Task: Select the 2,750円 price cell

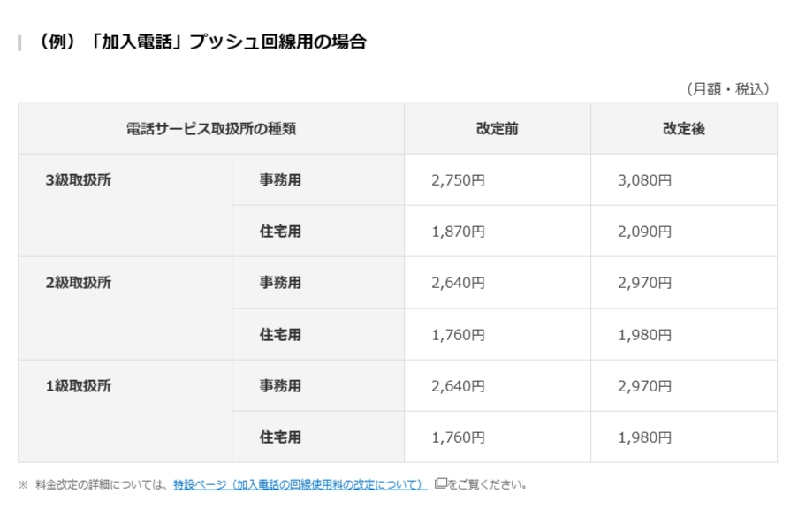Action: click(x=459, y=180)
